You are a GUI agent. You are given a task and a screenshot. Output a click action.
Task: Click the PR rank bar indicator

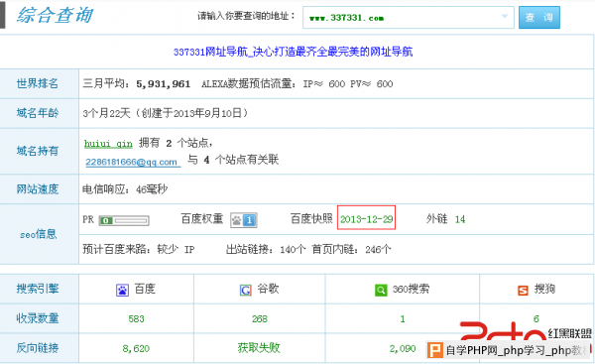124,220
